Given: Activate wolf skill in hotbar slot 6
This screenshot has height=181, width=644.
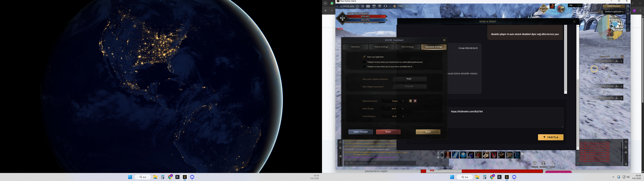Looking at the screenshot, I should (x=486, y=155).
